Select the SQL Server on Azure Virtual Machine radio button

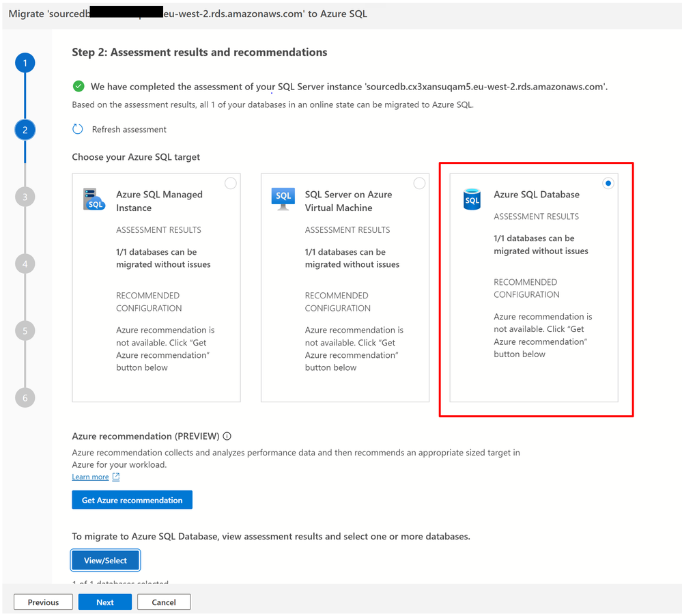tap(419, 184)
